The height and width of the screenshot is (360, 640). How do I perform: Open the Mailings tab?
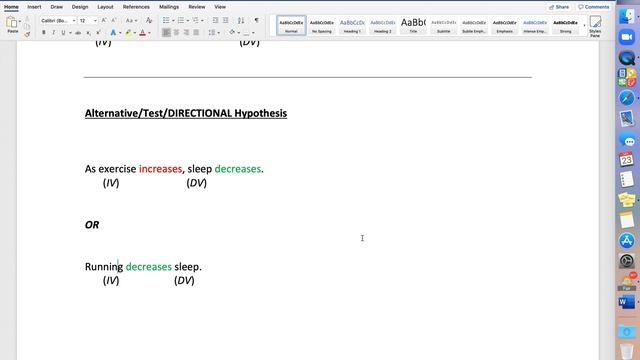pyautogui.click(x=169, y=7)
